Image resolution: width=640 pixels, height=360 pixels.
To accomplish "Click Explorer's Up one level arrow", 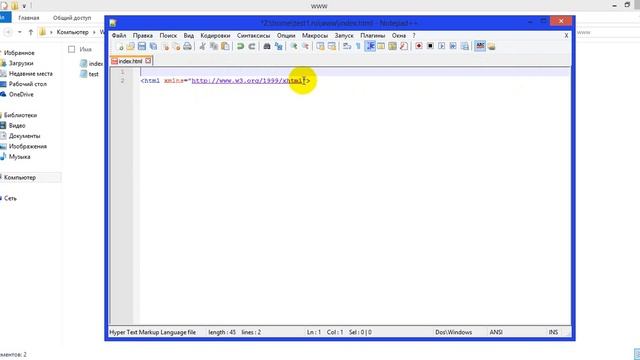I will [31, 32].
